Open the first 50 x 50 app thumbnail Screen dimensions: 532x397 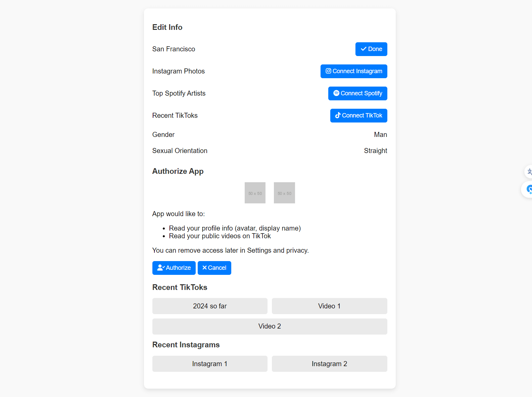tap(255, 193)
